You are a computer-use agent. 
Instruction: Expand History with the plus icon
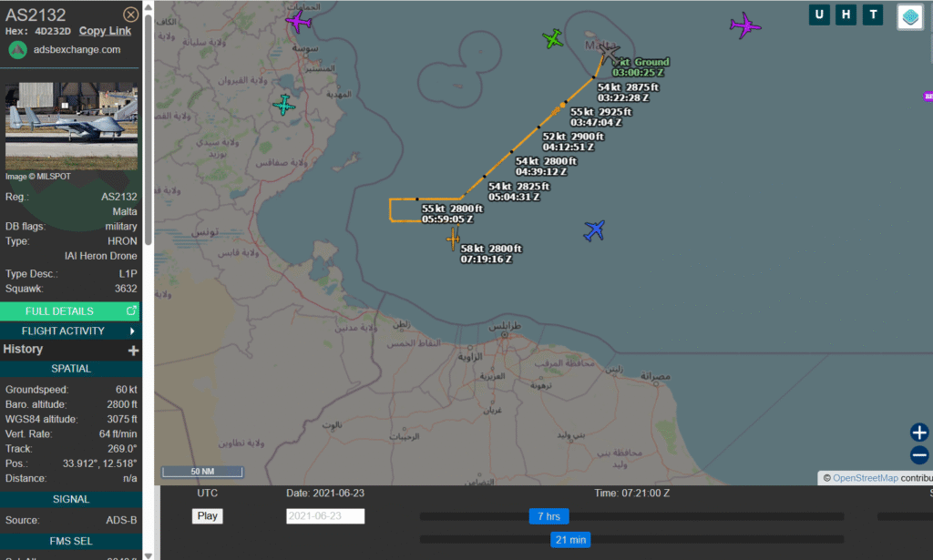(x=133, y=350)
